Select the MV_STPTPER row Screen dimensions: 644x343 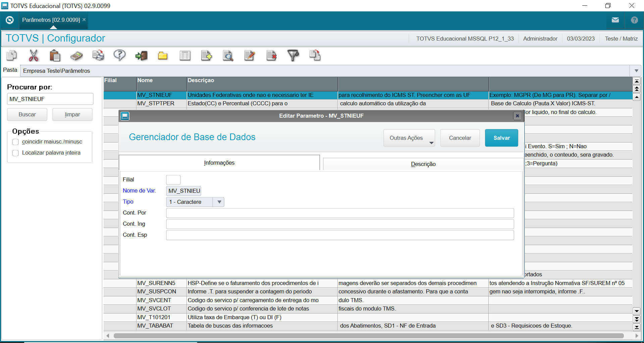pos(368,104)
